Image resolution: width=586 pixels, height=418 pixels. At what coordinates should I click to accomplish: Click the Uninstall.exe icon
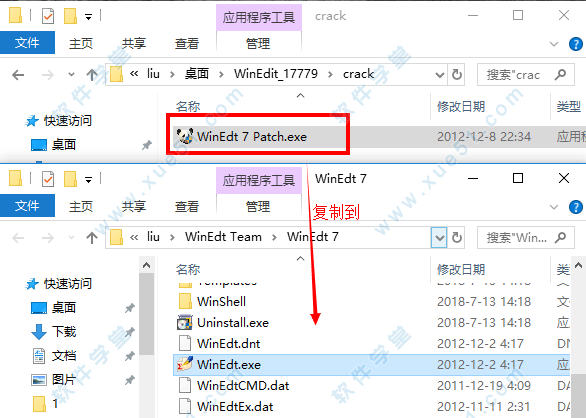pyautogui.click(x=185, y=322)
